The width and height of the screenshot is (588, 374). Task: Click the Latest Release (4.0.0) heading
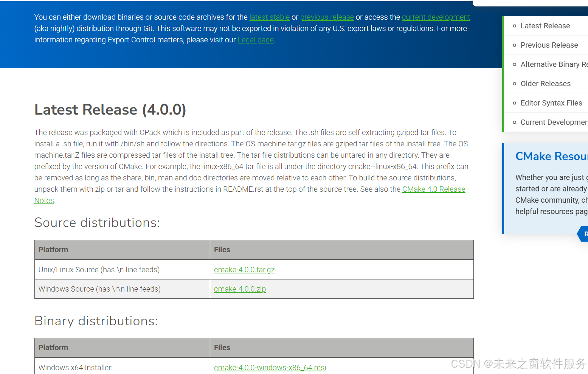110,110
